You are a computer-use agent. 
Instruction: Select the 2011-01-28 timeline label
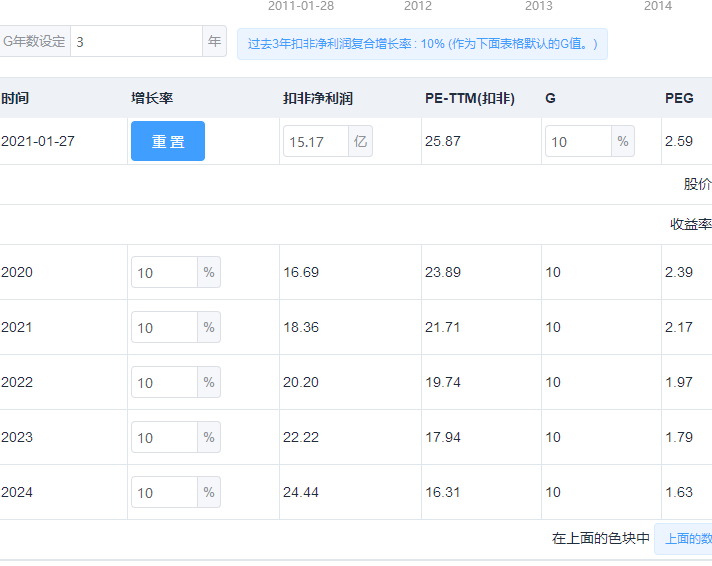(x=300, y=6)
